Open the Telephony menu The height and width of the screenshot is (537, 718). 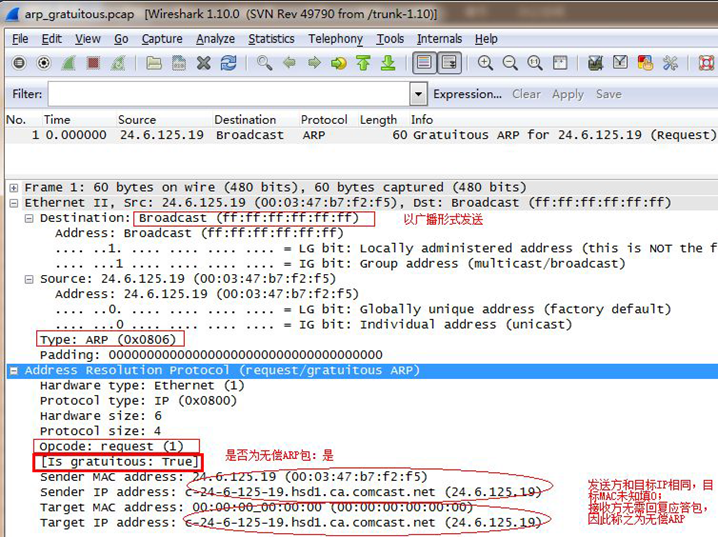pos(335,39)
